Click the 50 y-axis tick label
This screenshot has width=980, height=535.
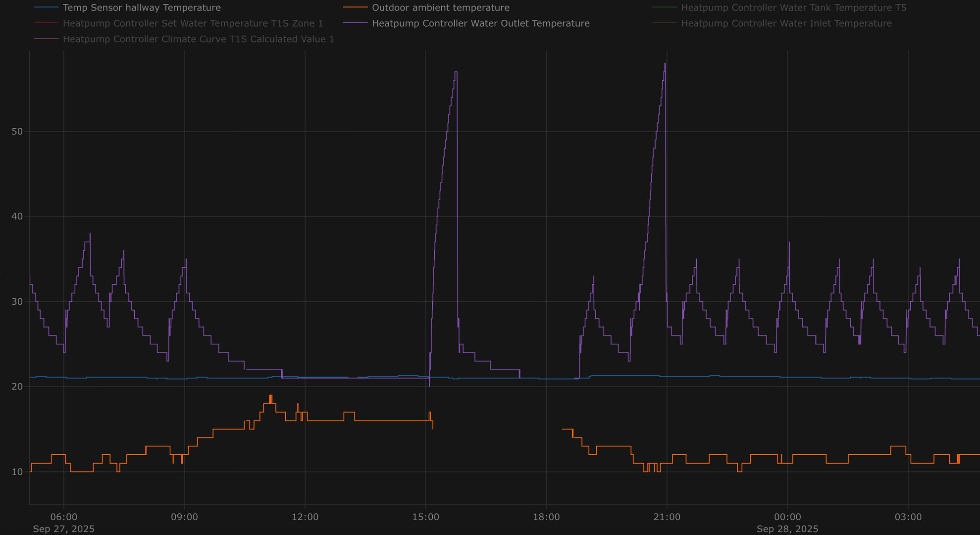click(17, 132)
